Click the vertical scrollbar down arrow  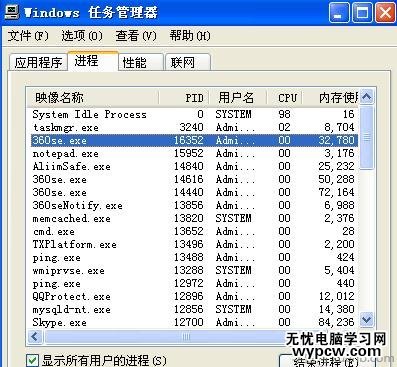pos(367,320)
